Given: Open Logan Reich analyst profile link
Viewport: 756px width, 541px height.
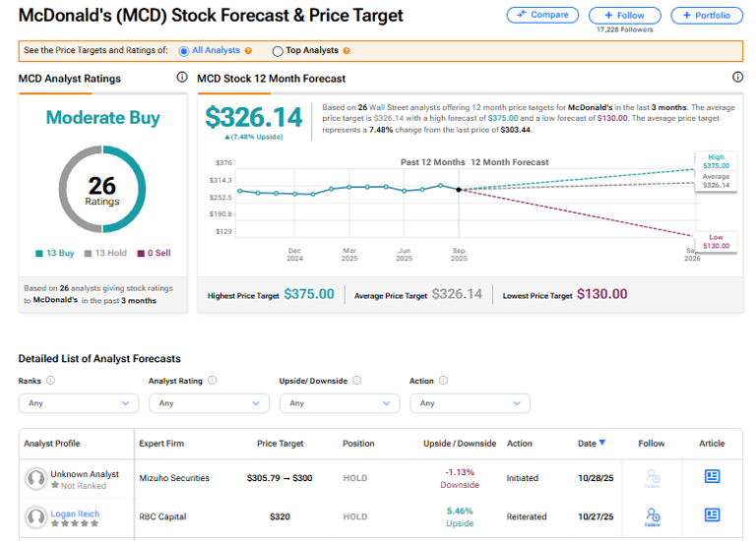Looking at the screenshot, I should (75, 513).
